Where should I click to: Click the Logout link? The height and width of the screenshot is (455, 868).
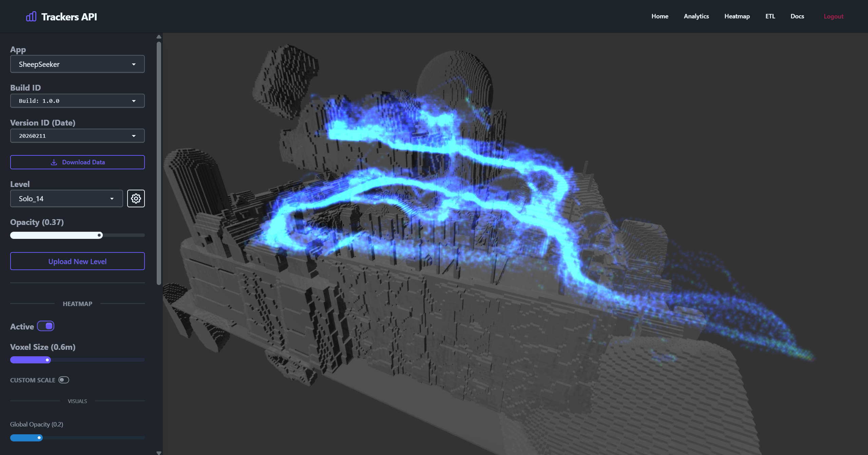833,16
